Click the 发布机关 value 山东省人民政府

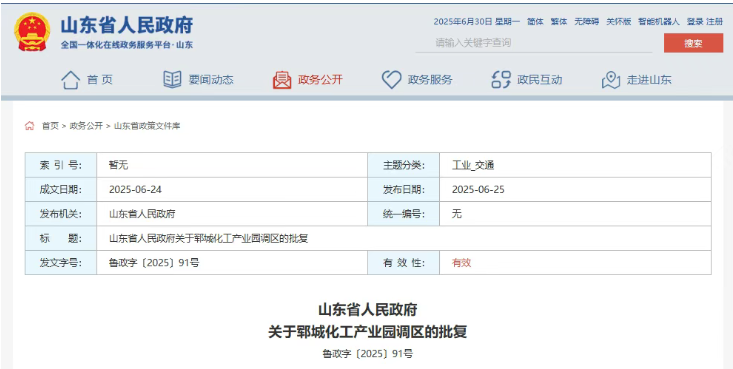[x=142, y=214]
